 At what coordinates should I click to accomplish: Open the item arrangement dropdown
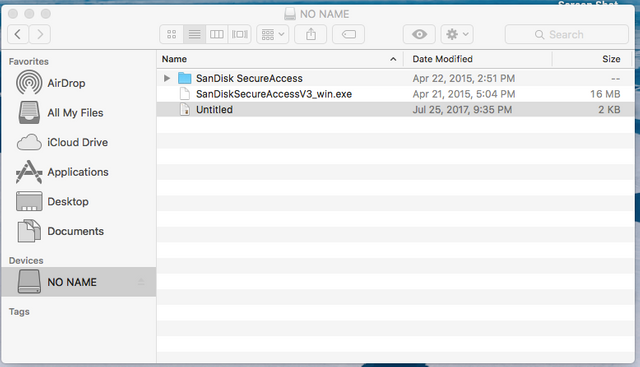click(x=273, y=34)
